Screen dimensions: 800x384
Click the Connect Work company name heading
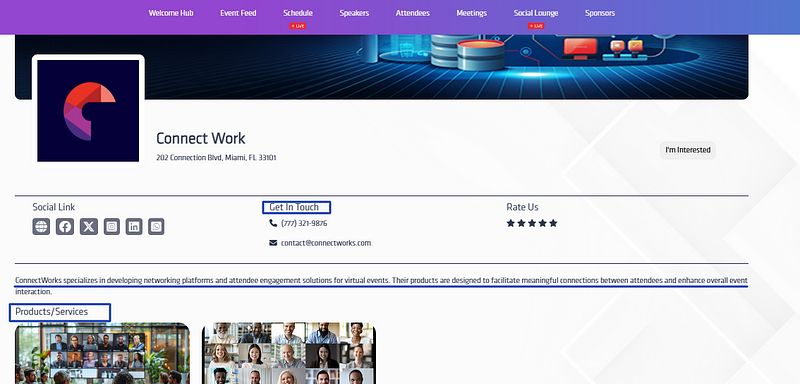click(x=201, y=138)
